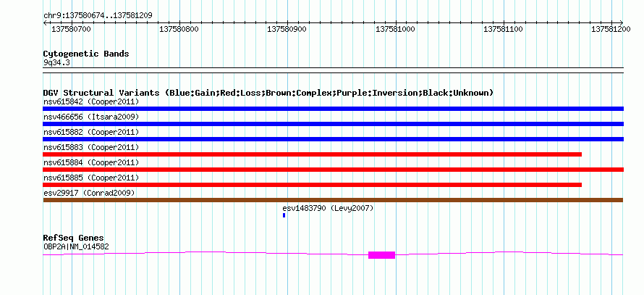
Task: Open the nsv615885 (Cooper2011) label
Action: (x=91, y=178)
